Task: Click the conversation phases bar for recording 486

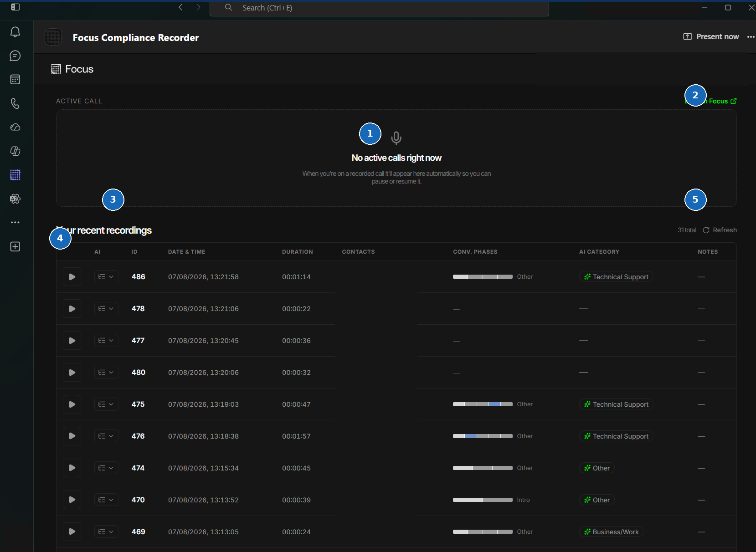Action: click(x=483, y=277)
